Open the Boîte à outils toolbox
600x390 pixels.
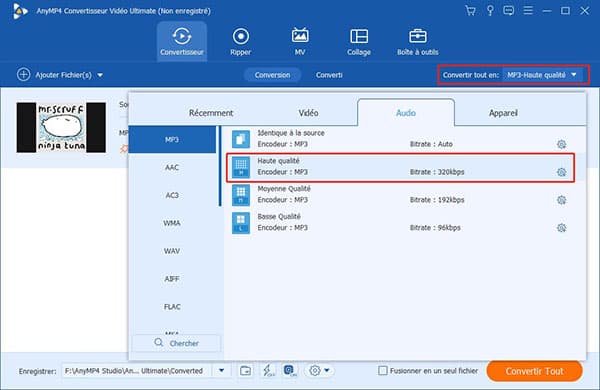[x=417, y=41]
